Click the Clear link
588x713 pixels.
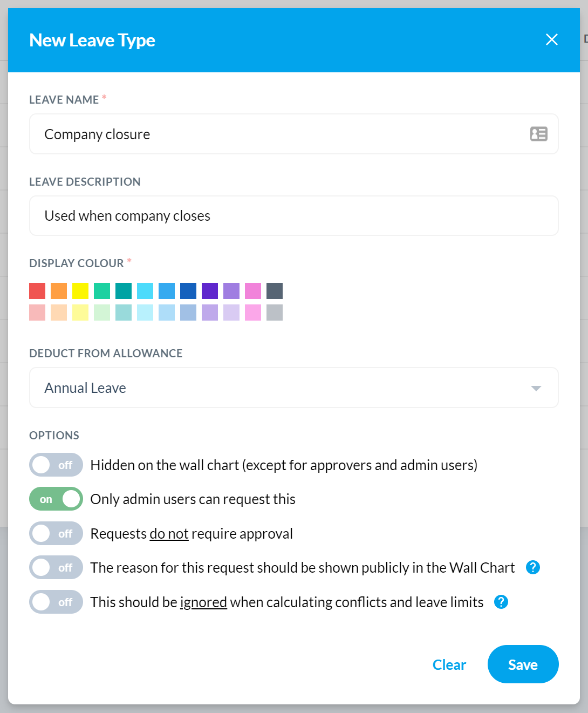(449, 665)
